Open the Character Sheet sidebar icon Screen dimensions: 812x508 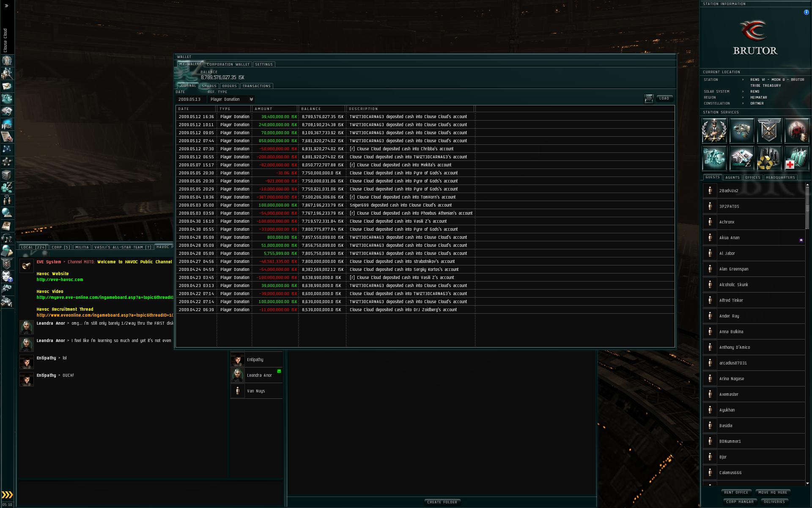point(7,61)
